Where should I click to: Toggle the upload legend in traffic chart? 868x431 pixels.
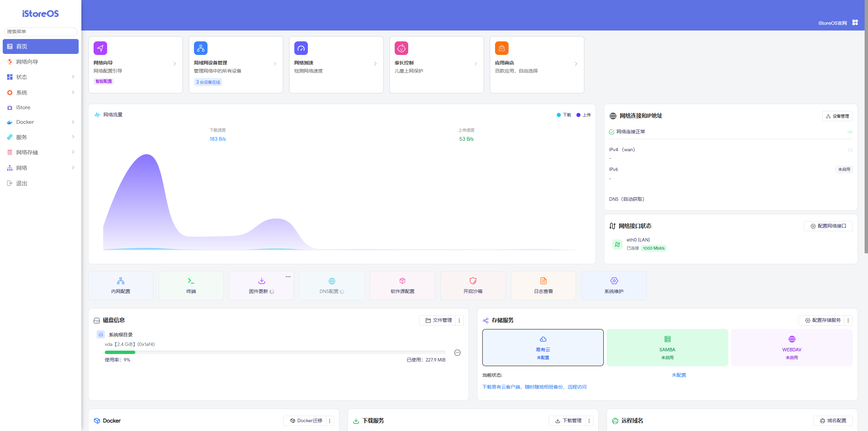pyautogui.click(x=584, y=115)
